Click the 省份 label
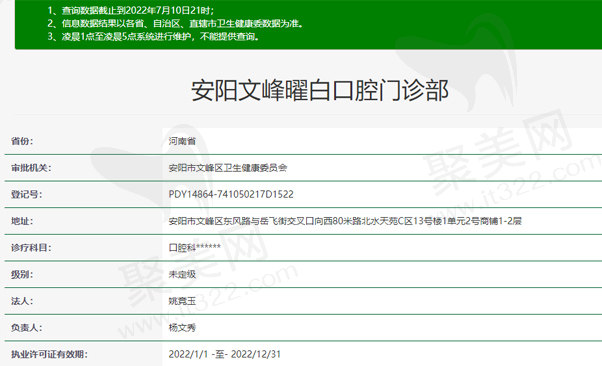 [22, 141]
